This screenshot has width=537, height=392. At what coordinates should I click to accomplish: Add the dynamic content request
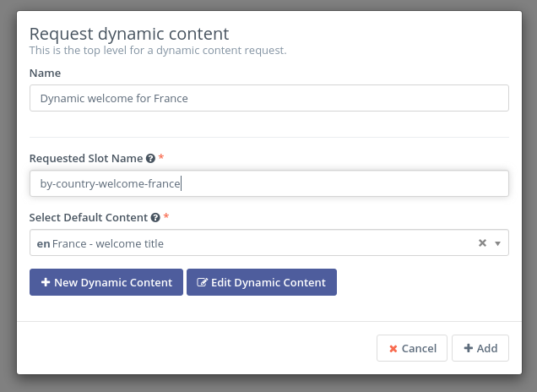480,348
